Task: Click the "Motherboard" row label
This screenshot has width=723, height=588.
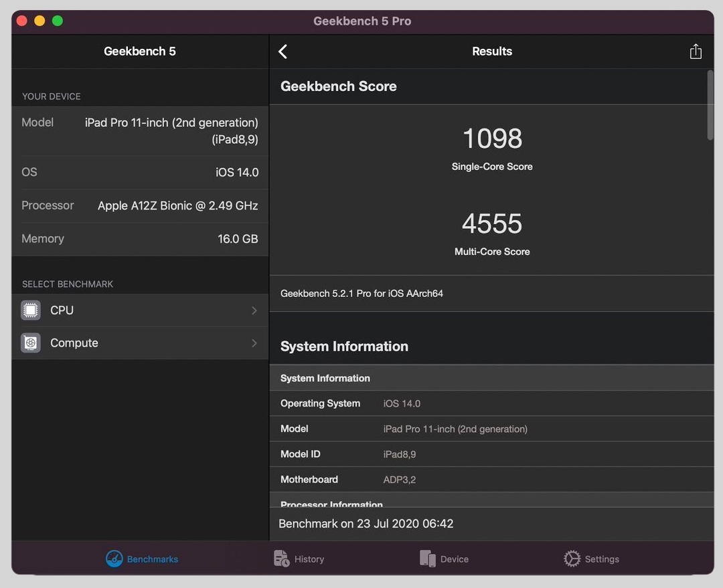Action: point(309,479)
